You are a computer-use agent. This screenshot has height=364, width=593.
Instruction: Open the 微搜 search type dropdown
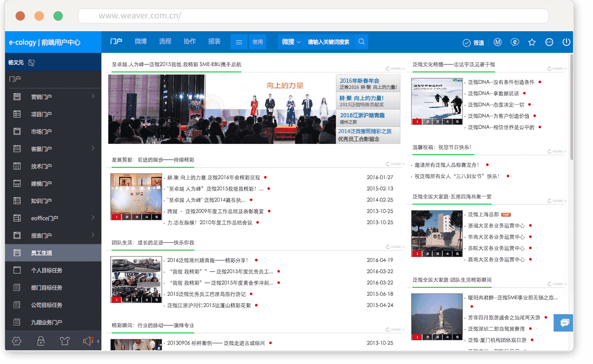[x=291, y=42]
